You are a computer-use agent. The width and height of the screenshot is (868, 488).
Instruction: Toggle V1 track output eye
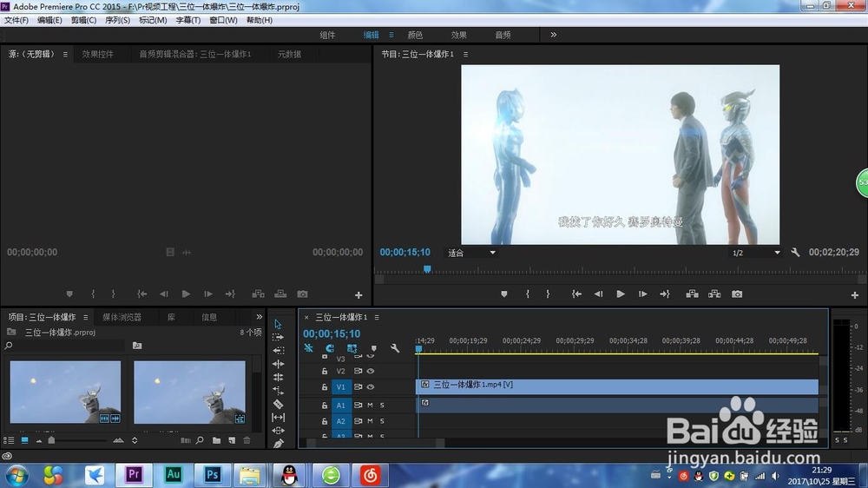point(371,387)
